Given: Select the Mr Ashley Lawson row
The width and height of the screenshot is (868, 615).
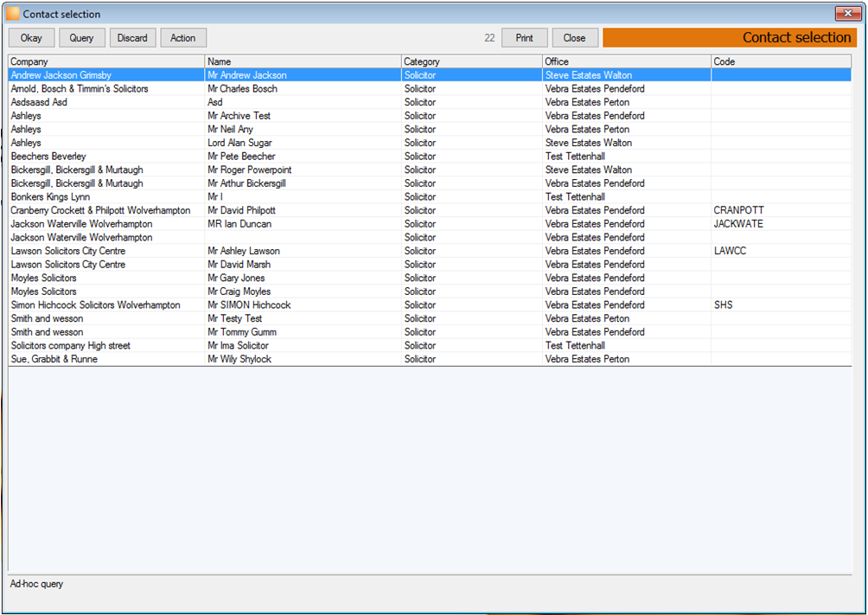Looking at the screenshot, I should (430, 251).
